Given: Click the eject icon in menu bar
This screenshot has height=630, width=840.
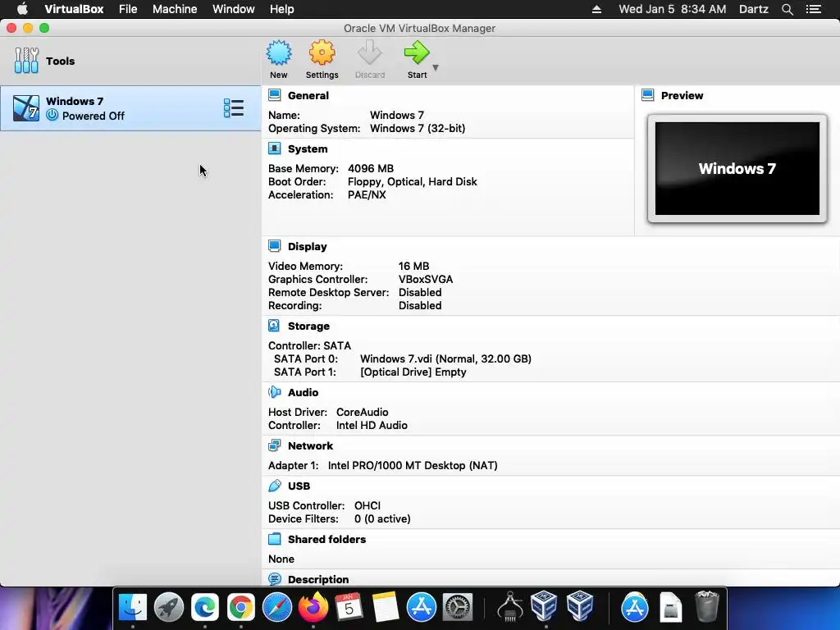Looking at the screenshot, I should (x=596, y=9).
